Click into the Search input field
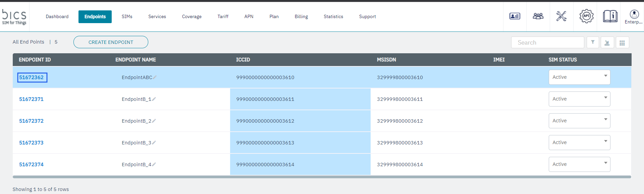644x194 pixels. 547,43
